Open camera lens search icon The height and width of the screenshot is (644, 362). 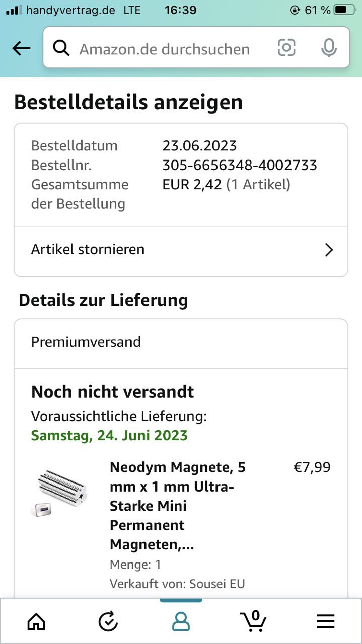tap(286, 48)
